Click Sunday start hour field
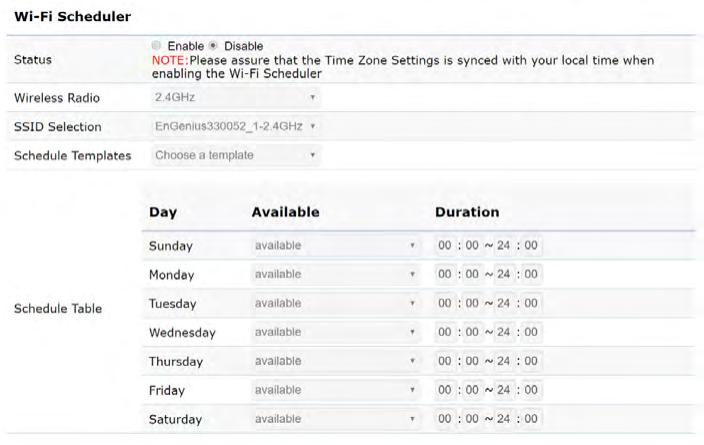The height and width of the screenshot is (445, 704). pyautogui.click(x=445, y=245)
